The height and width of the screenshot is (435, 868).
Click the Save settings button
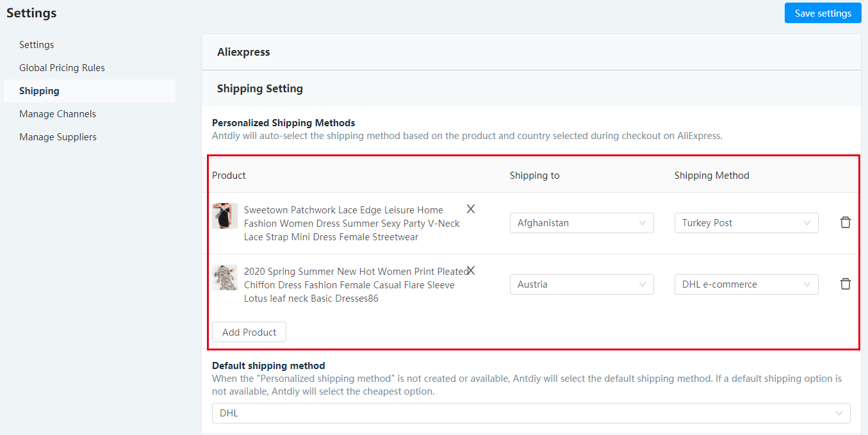823,13
